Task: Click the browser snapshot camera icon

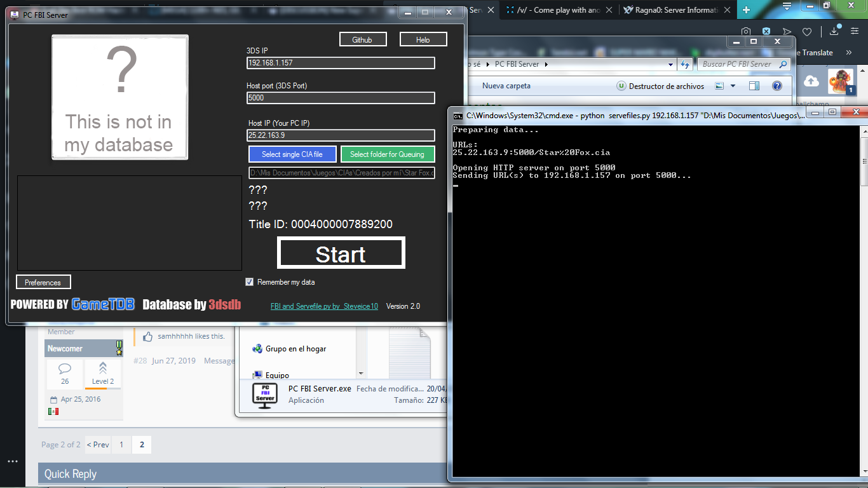Action: coord(746,32)
